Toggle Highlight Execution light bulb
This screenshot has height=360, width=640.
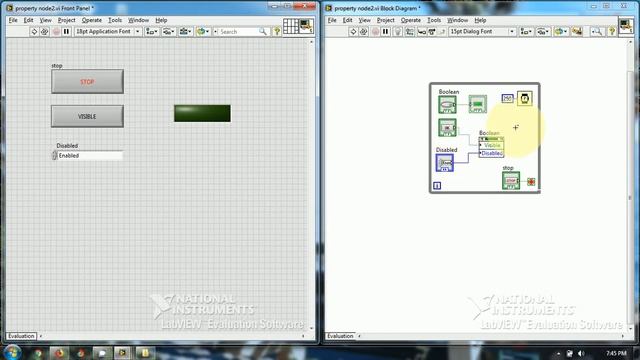coord(398,31)
